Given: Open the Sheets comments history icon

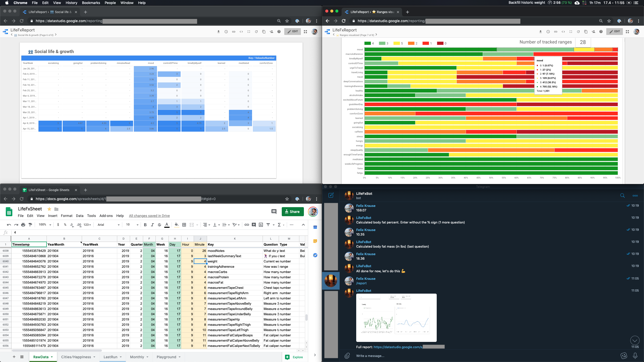Looking at the screenshot, I should 274,212.
